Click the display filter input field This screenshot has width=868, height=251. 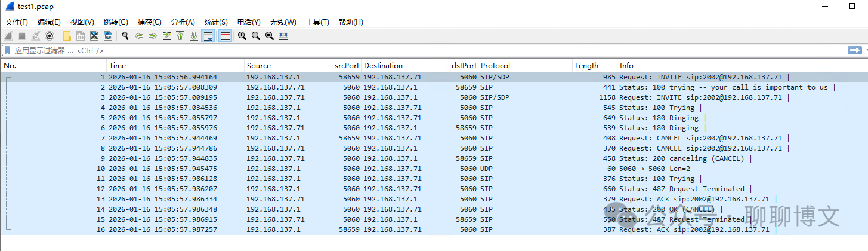(418, 51)
